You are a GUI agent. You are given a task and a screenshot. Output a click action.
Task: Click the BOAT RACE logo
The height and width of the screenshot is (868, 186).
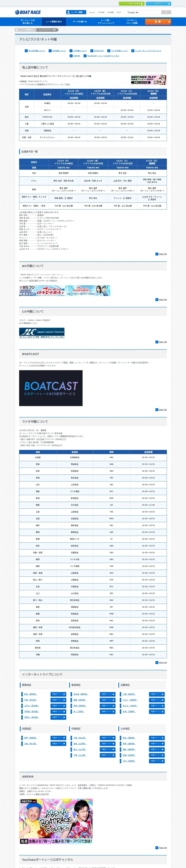28,12
